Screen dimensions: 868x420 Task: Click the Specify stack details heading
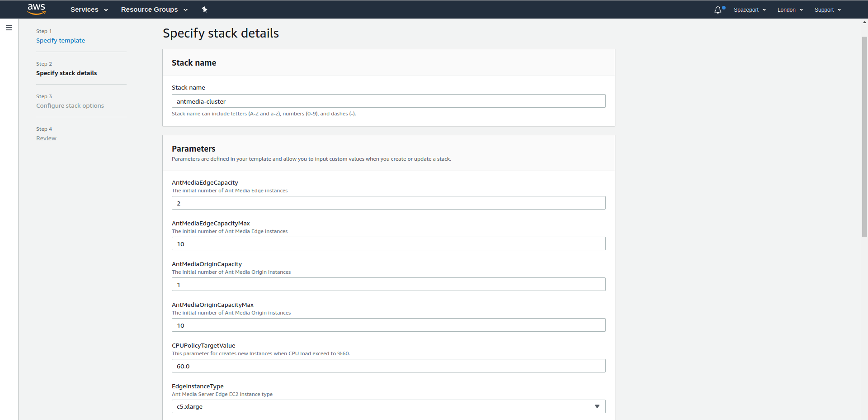coord(221,33)
